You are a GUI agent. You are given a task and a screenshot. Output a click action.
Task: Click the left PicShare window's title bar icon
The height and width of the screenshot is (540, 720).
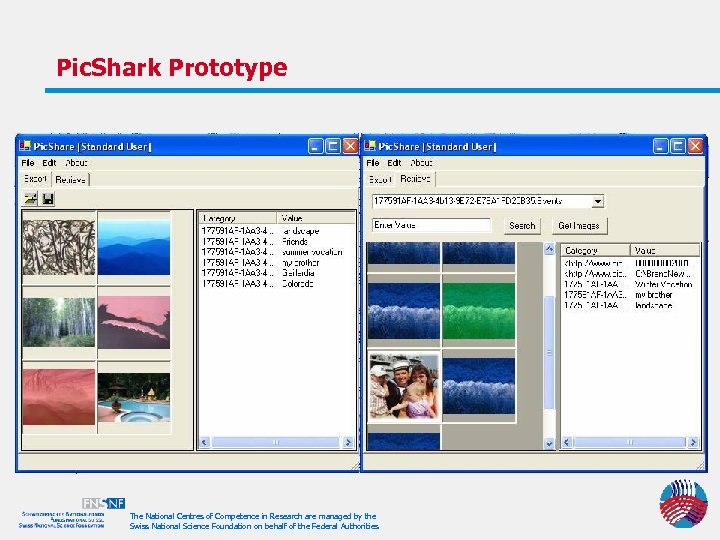[25, 146]
